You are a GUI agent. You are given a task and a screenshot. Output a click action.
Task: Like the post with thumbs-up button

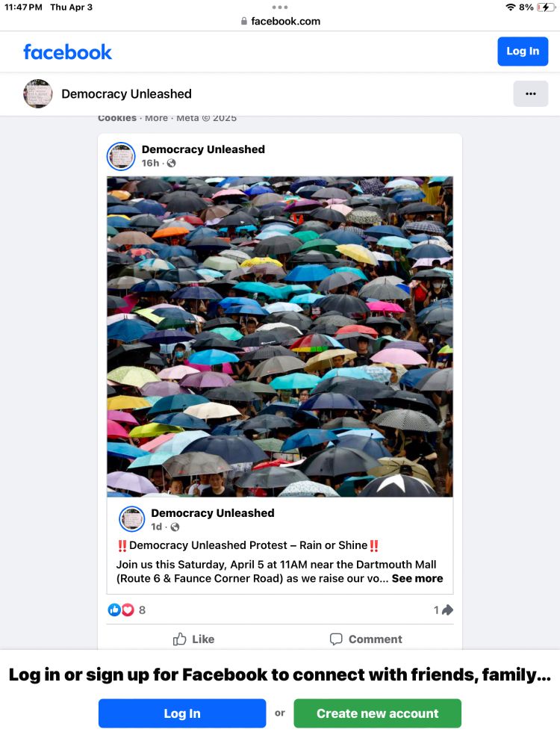(193, 639)
